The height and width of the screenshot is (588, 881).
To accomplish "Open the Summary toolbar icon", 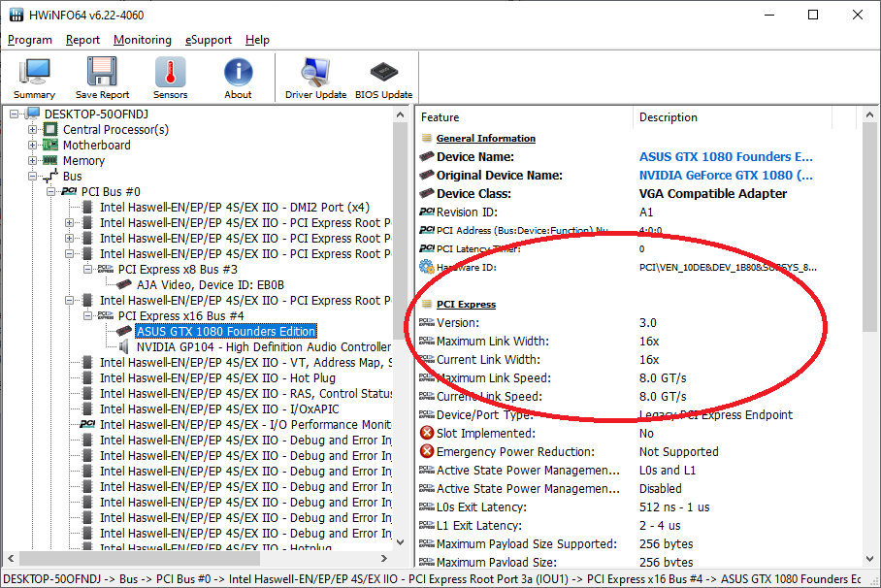I will [34, 78].
